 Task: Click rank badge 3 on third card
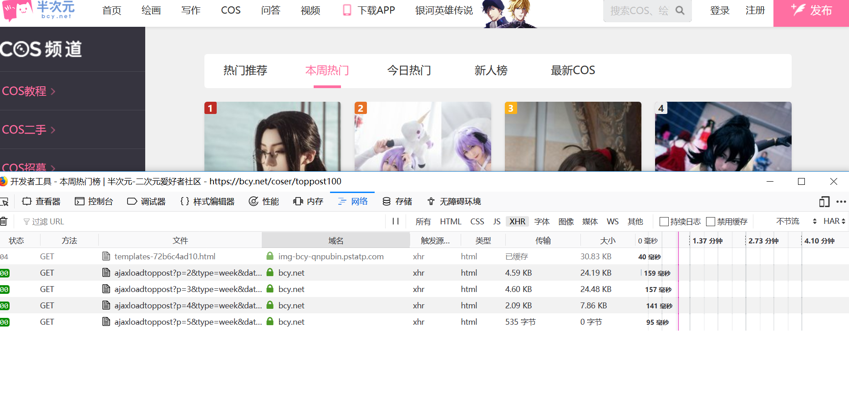point(511,108)
